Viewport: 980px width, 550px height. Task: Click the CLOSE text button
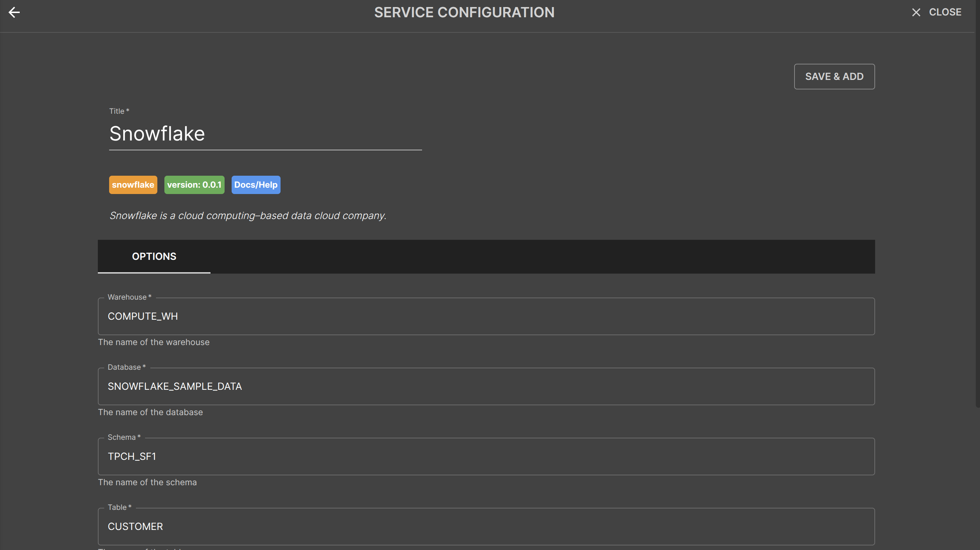pyautogui.click(x=945, y=12)
